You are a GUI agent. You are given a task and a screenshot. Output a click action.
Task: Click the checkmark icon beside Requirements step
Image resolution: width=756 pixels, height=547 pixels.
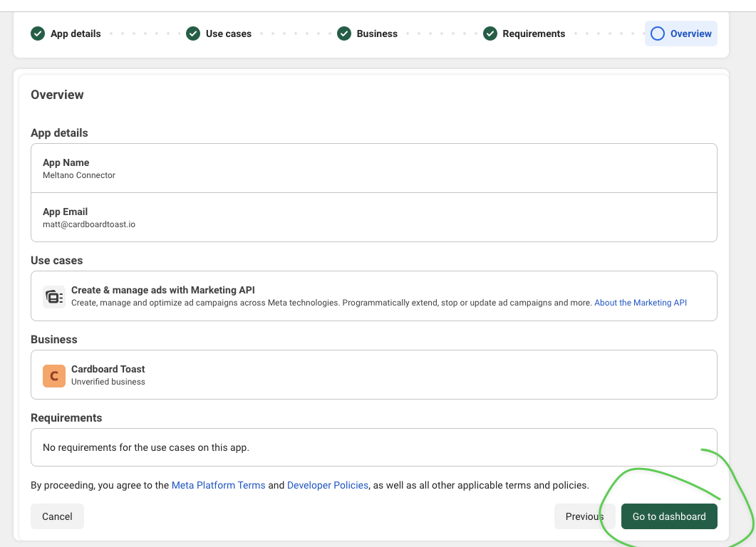pyautogui.click(x=490, y=33)
